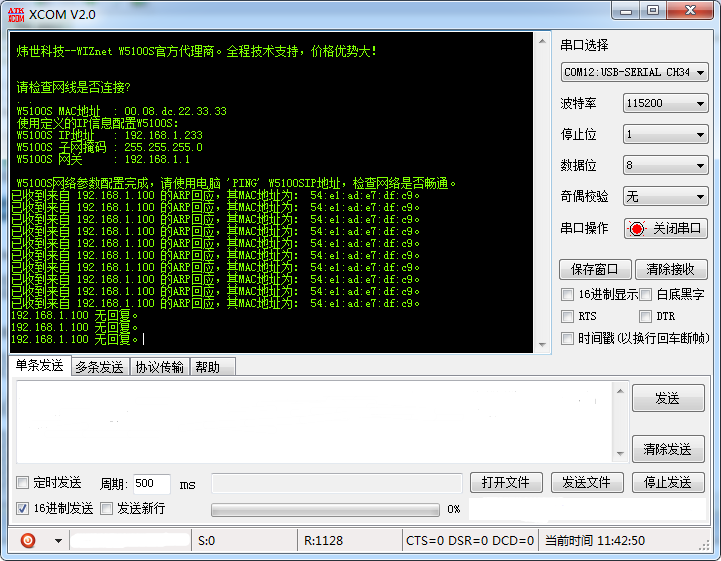The height and width of the screenshot is (561, 721).
Task: Open the 数据位 data bits dropdown
Action: pyautogui.click(x=665, y=165)
